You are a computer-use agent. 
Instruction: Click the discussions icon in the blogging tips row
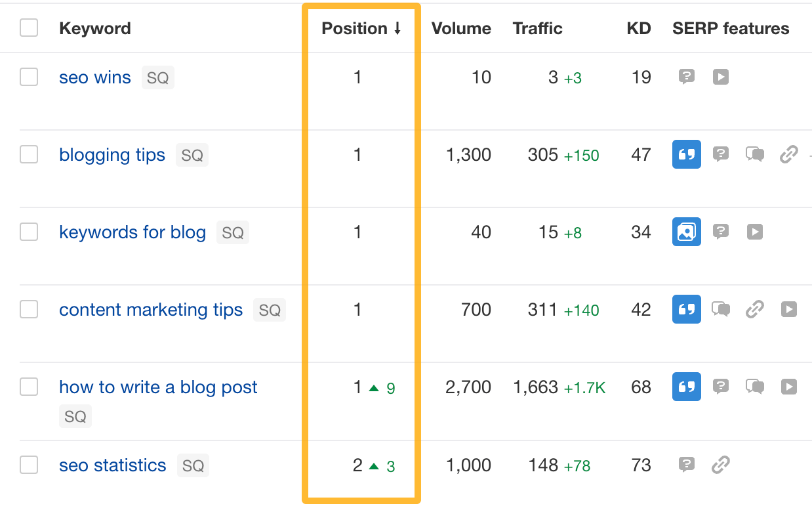click(754, 154)
